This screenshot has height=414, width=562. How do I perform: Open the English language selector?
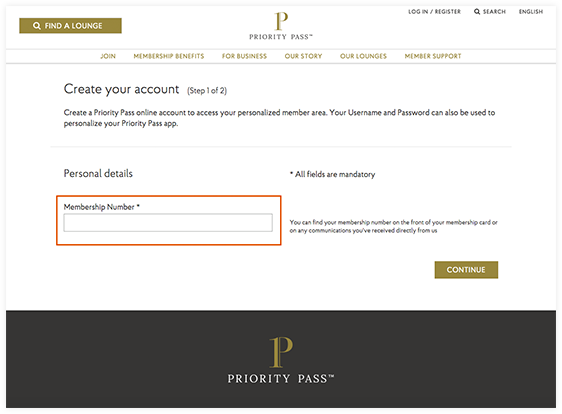[531, 12]
